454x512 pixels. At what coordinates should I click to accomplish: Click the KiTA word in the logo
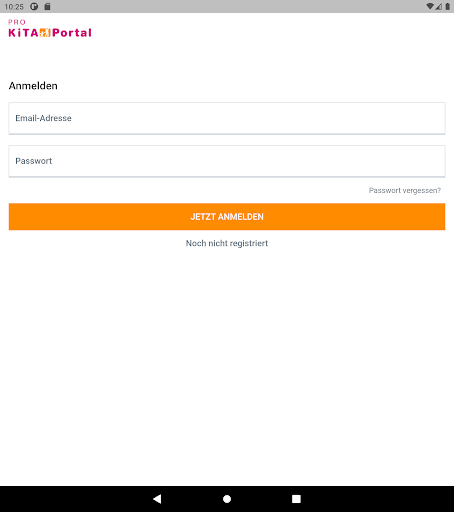(23, 33)
